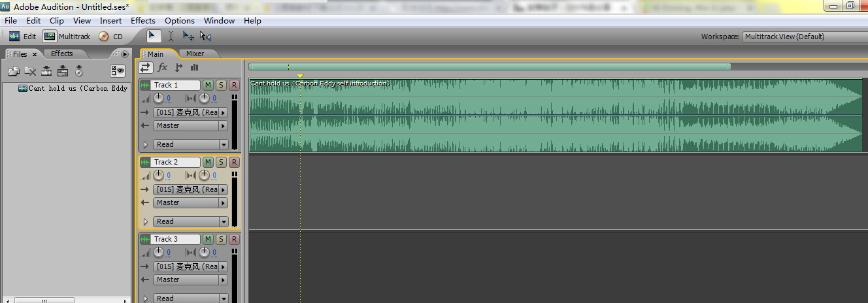Open the File menu
The image size is (868, 303).
(11, 21)
